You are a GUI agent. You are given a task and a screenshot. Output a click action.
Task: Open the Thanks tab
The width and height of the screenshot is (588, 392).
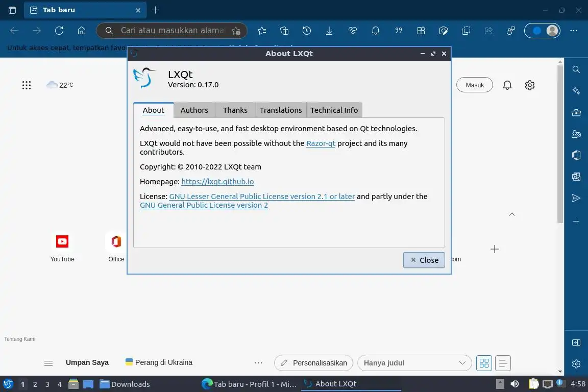pos(235,110)
